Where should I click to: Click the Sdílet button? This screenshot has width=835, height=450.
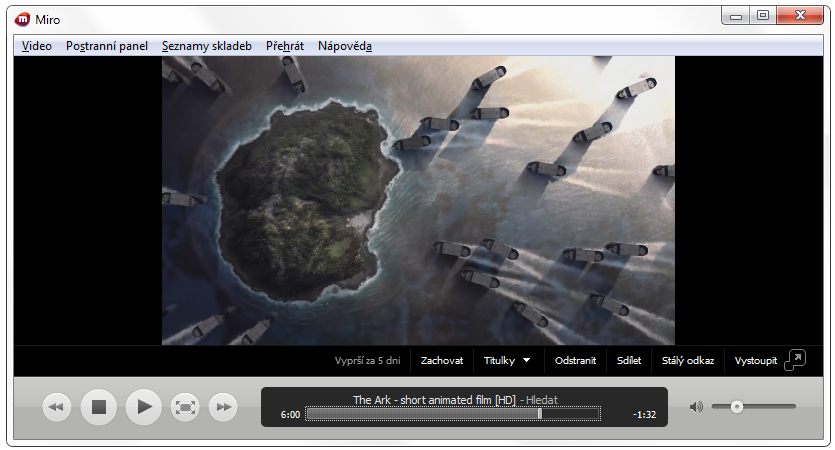pyautogui.click(x=629, y=361)
